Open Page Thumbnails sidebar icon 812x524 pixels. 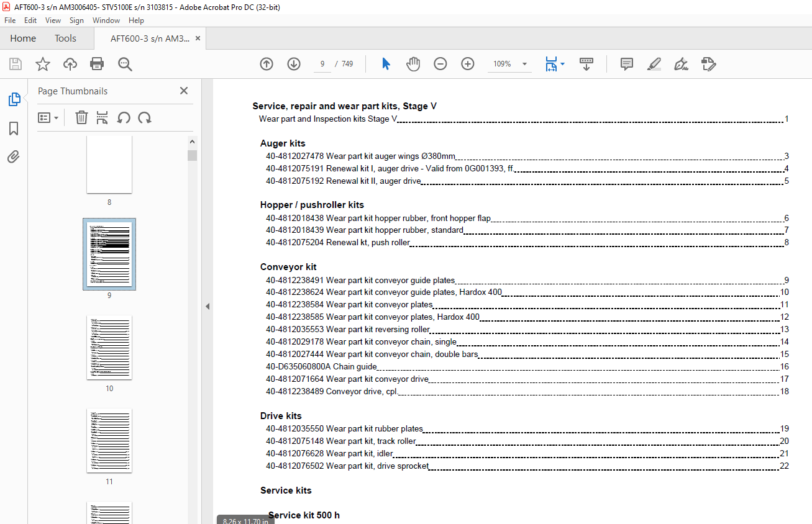[14, 99]
